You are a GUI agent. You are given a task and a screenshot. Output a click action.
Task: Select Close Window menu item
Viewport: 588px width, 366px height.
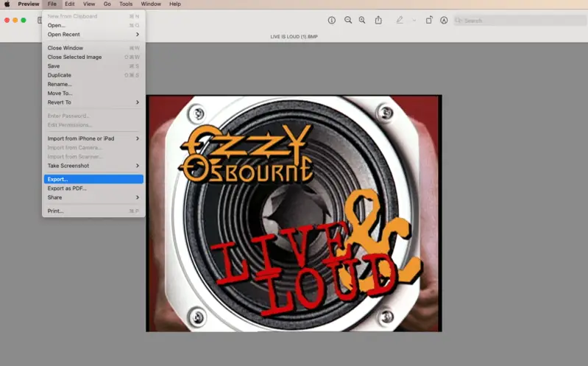coord(93,48)
